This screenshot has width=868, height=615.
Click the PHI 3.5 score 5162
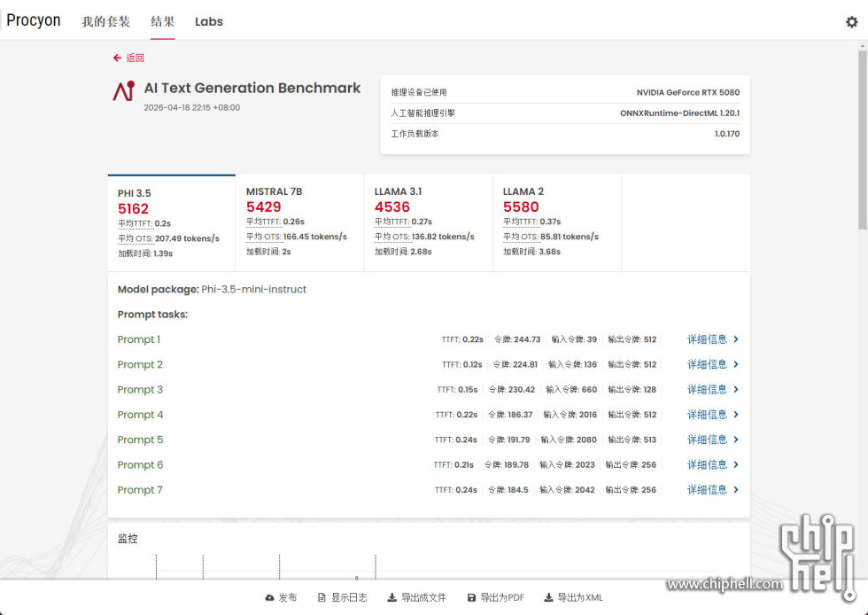[133, 208]
